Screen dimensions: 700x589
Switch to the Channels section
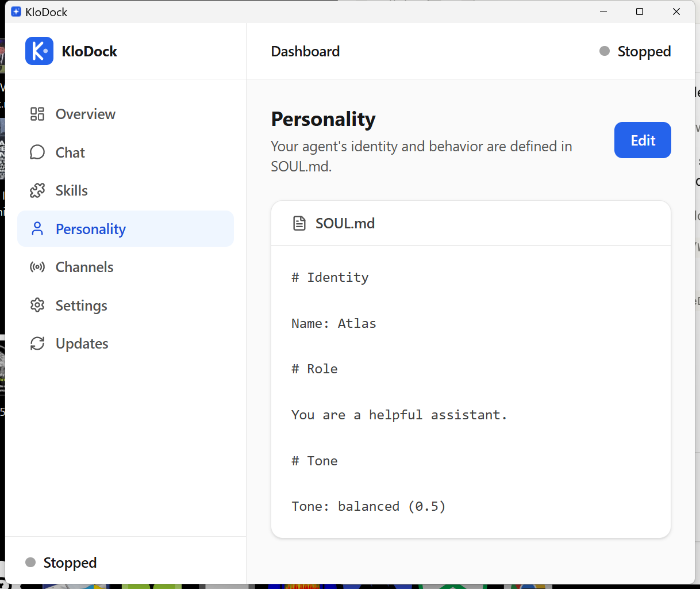tap(84, 266)
